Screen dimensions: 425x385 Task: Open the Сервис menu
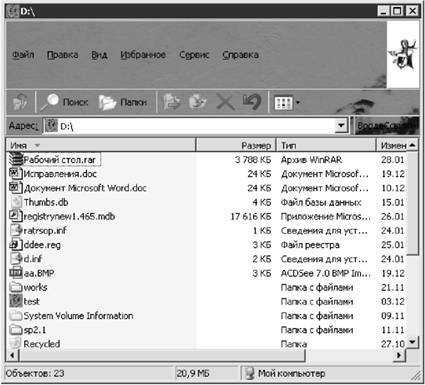click(194, 54)
